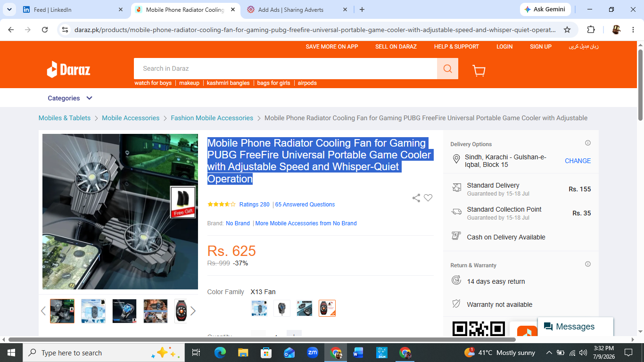Select the selected red X13 Fan variant thumbnail

(x=327, y=308)
